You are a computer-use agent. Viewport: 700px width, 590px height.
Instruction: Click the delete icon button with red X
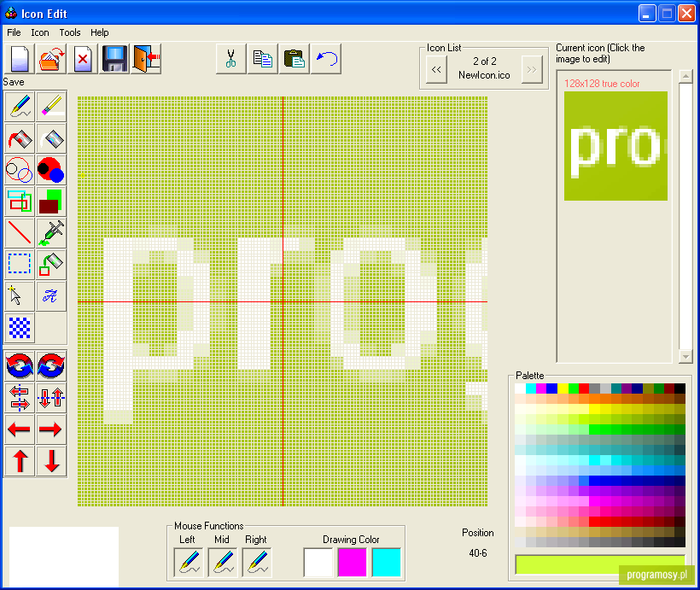[83, 59]
